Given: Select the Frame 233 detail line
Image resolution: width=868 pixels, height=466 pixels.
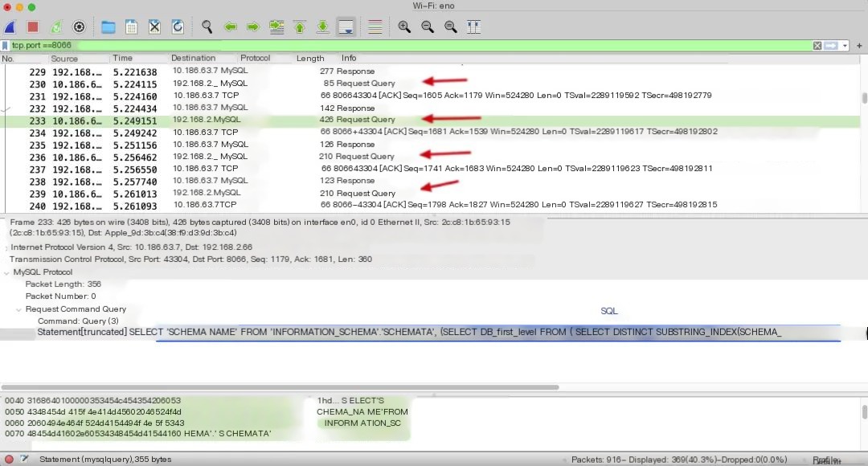Looking at the screenshot, I should pyautogui.click(x=260, y=227).
